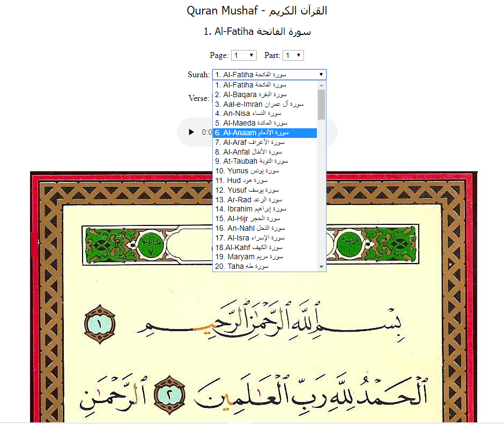504x424 pixels.
Task: Open the Page number dropdown
Action: (x=244, y=55)
